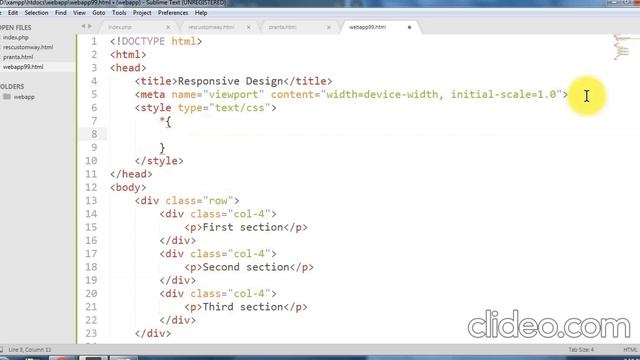Close the pranta.html tab

click(329, 27)
